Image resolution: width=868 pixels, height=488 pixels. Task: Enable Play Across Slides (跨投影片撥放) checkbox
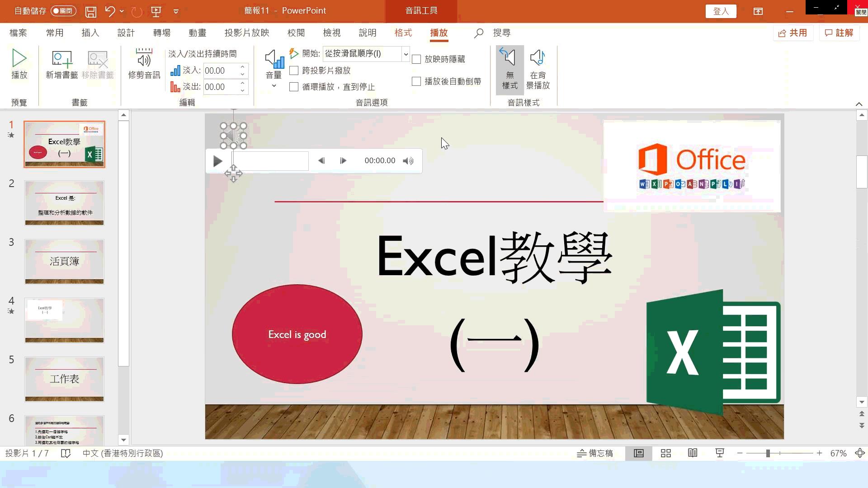[x=294, y=70]
